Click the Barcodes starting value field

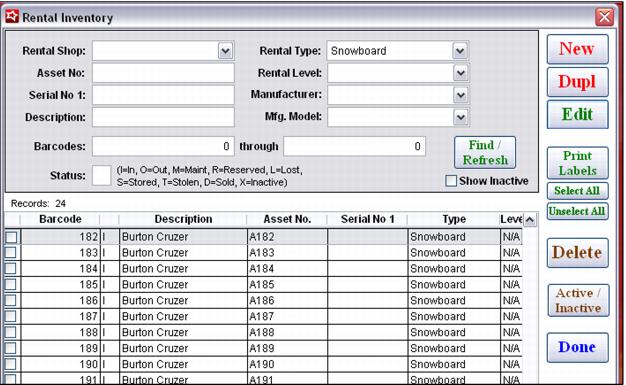click(163, 146)
